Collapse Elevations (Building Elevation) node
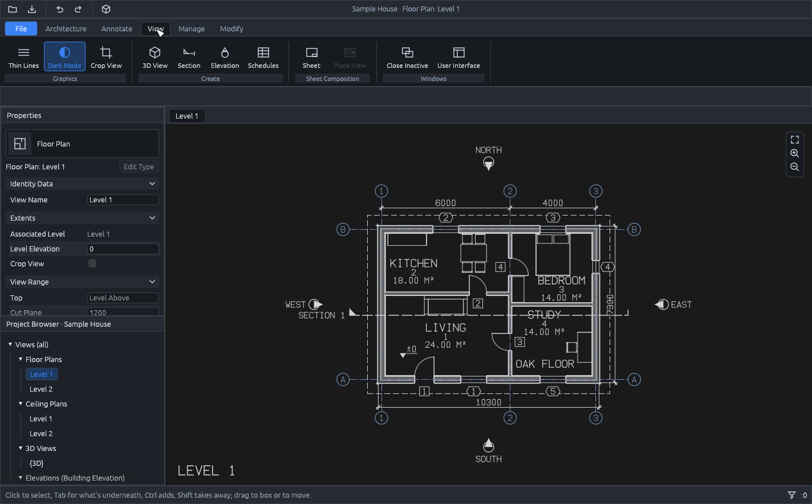 tap(21, 478)
